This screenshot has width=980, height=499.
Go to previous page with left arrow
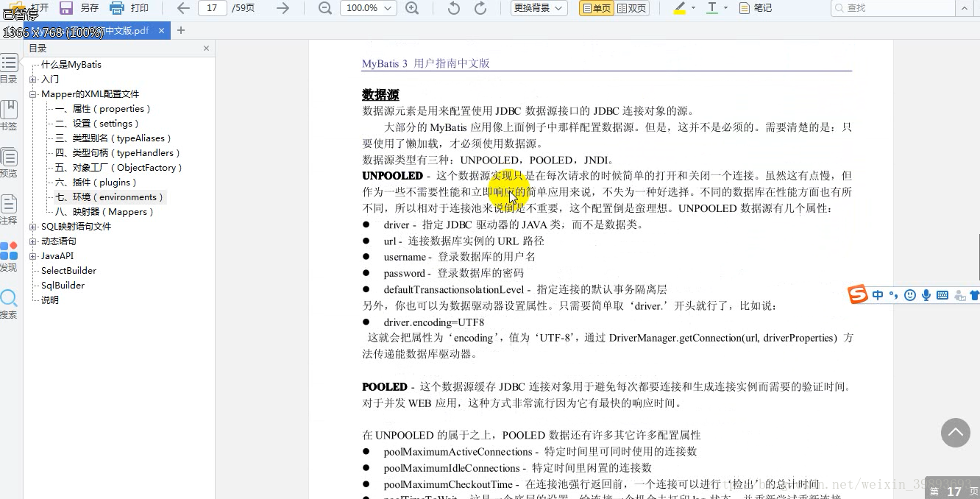coord(184,8)
